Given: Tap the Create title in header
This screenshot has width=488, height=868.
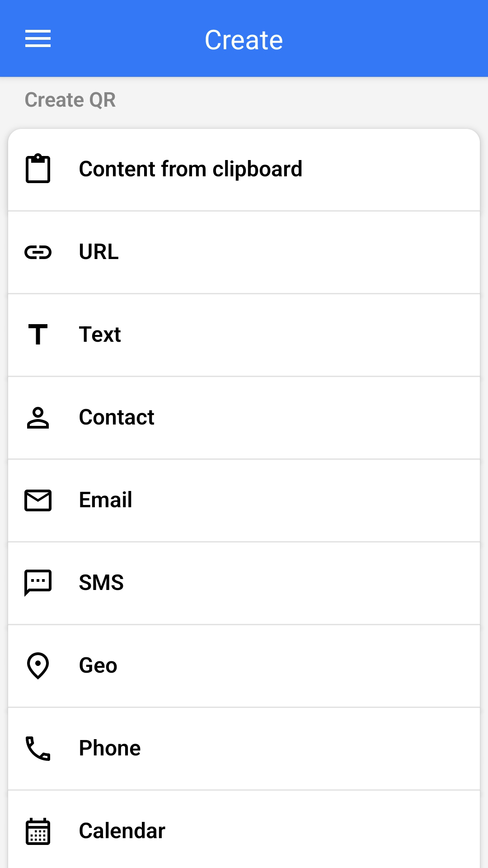Looking at the screenshot, I should 244,40.
